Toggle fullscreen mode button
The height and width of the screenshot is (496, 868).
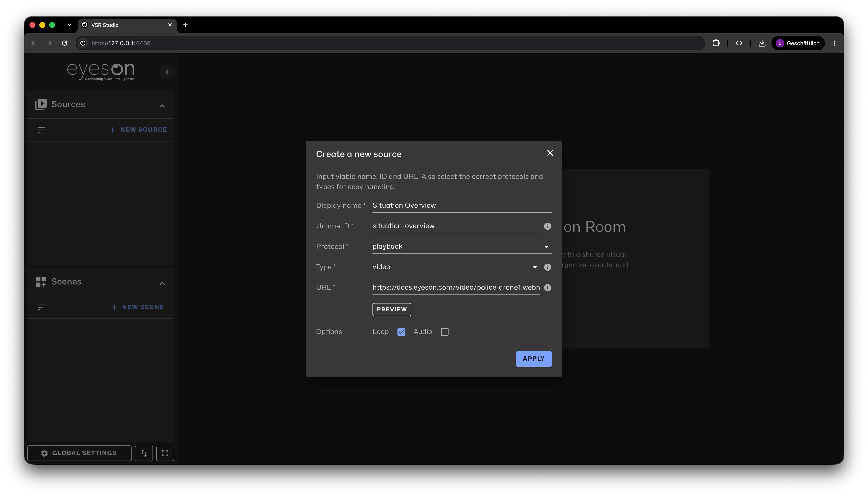pyautogui.click(x=165, y=453)
